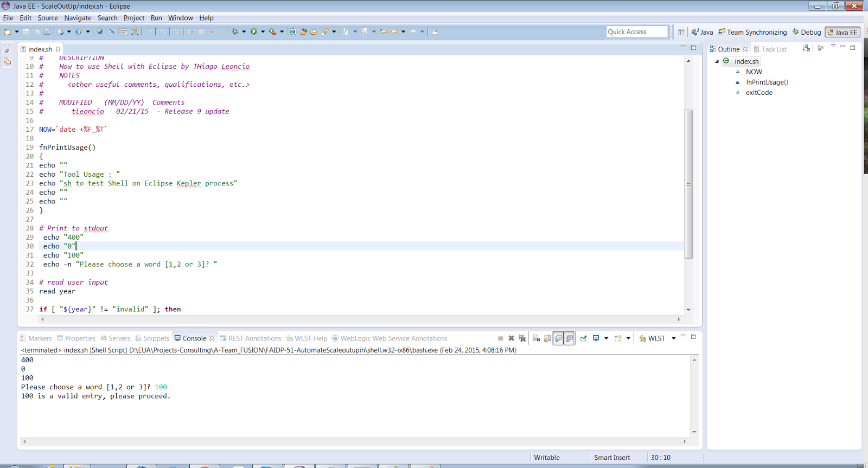Open the Search dropdown arrow
The height and width of the screenshot is (468, 868).
point(334,31)
